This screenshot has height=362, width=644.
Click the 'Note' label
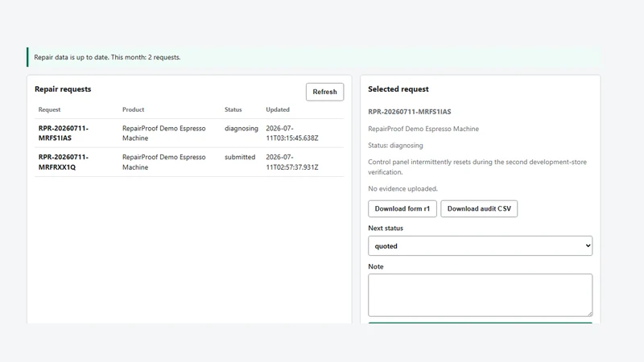pyautogui.click(x=375, y=267)
